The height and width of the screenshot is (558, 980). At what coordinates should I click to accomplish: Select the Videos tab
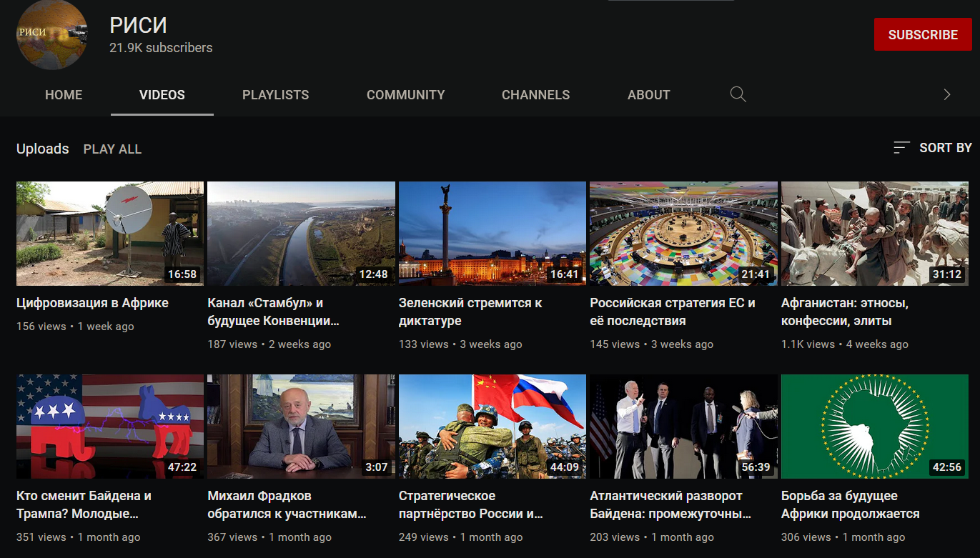(162, 95)
